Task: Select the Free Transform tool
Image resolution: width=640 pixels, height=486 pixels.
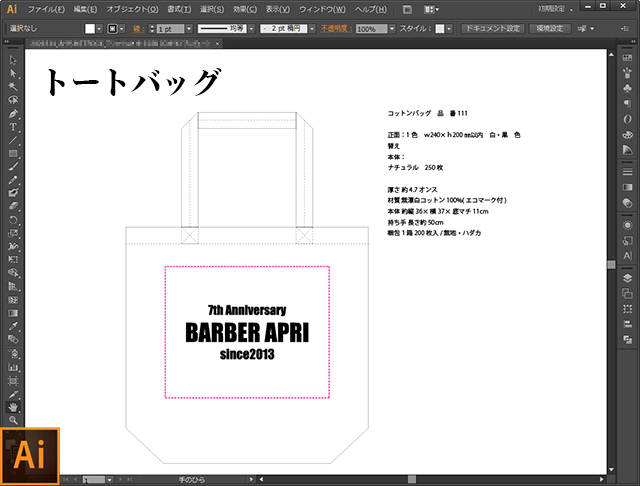Action: click(x=13, y=260)
